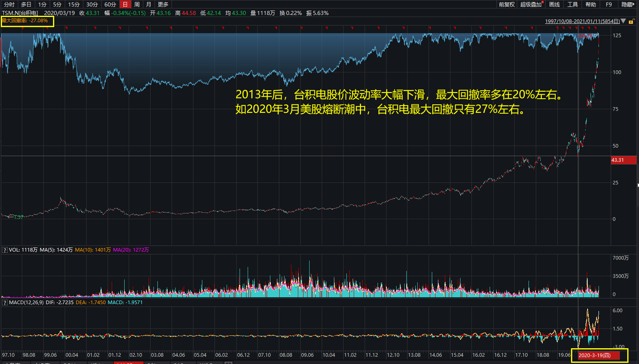Click the 100 price axis label

617,72
